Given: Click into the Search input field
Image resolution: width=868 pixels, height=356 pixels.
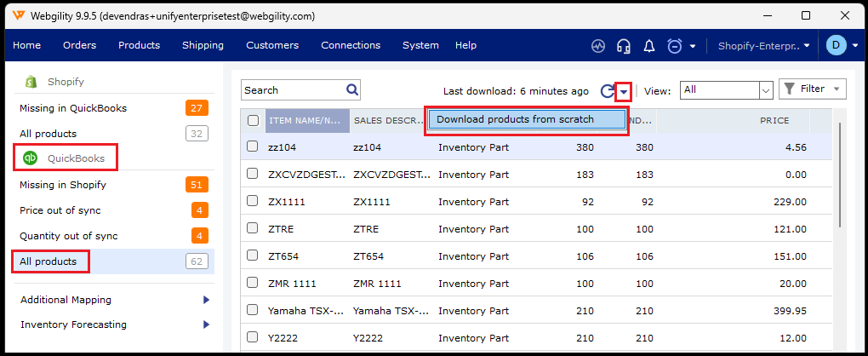Looking at the screenshot, I should [x=293, y=90].
